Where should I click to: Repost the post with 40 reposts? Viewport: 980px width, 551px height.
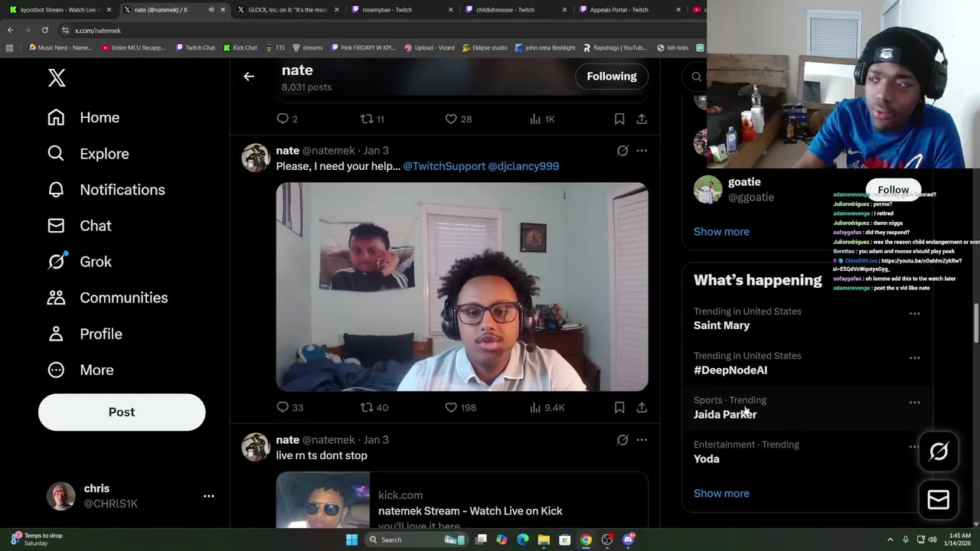pos(374,407)
